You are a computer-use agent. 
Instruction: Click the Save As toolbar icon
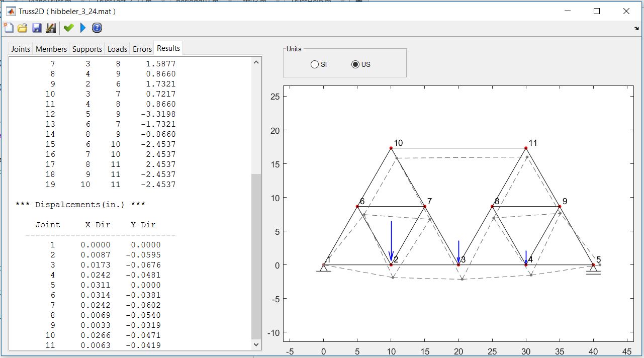[50, 28]
